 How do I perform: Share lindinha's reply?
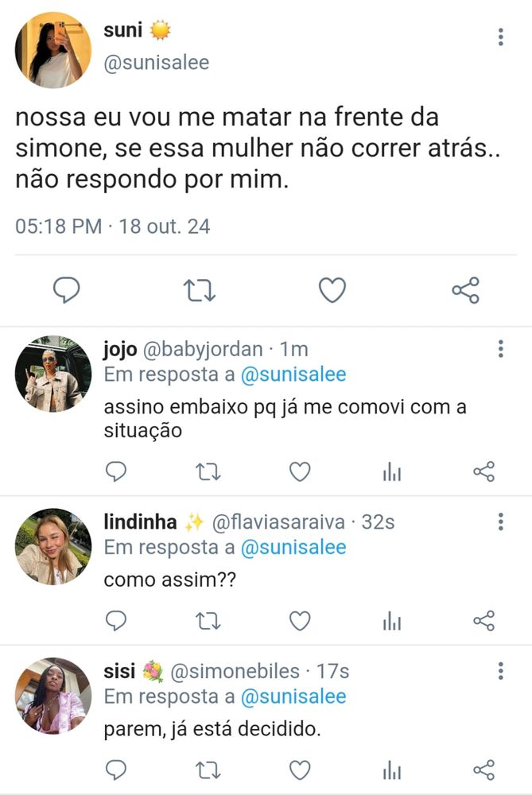pos(483,620)
